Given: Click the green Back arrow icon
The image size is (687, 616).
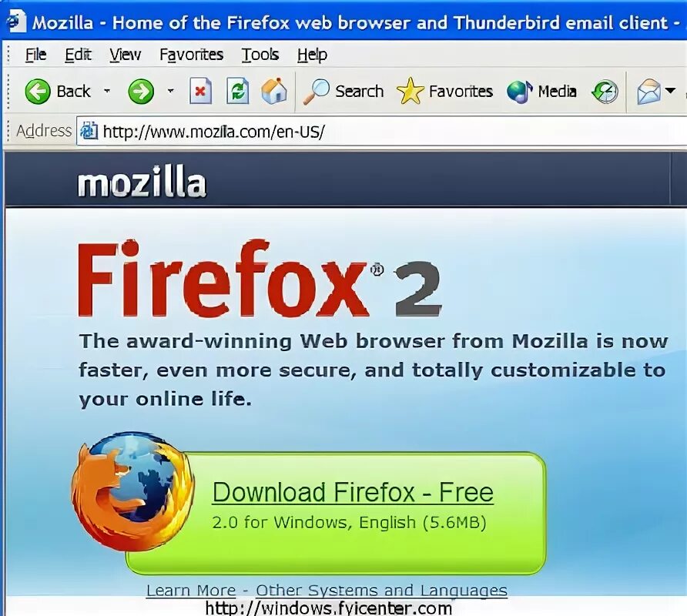Looking at the screenshot, I should [x=38, y=92].
